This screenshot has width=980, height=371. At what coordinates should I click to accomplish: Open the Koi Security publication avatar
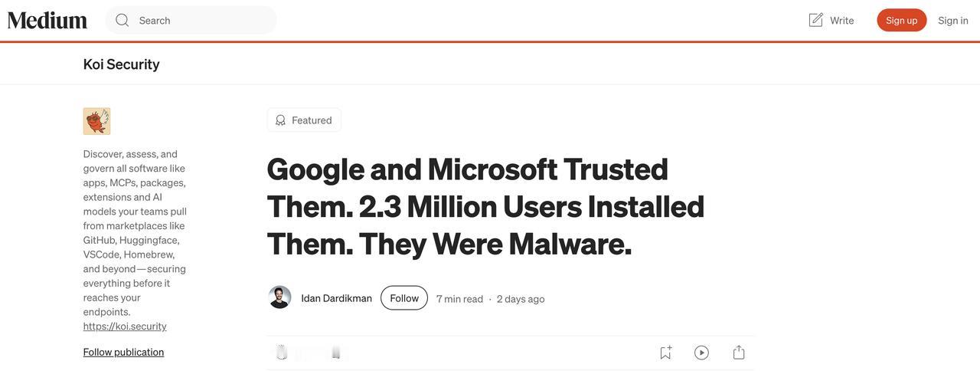(x=96, y=121)
